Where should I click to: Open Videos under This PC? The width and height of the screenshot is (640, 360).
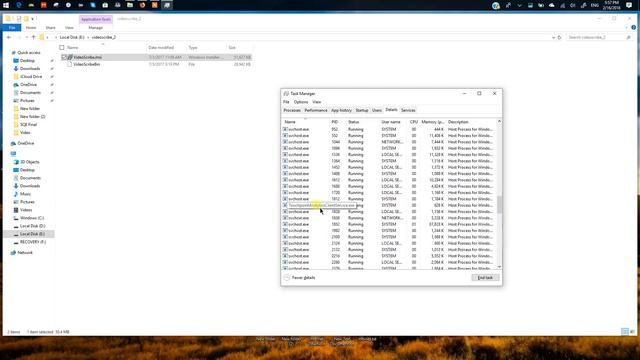[26, 210]
